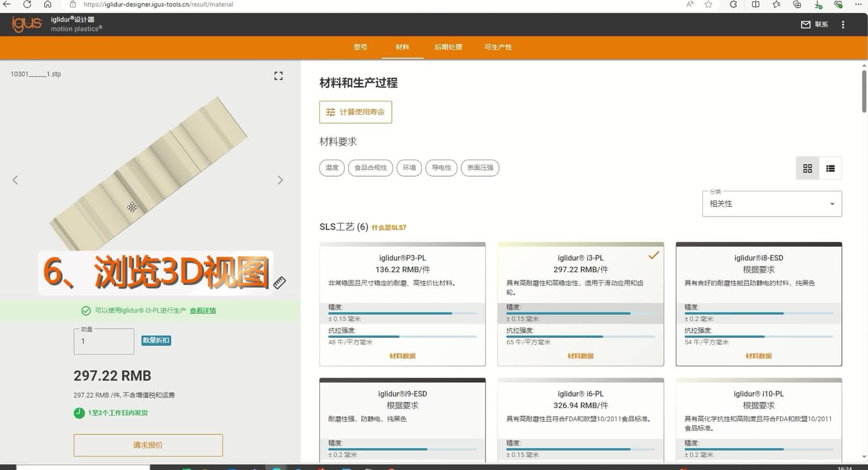
Task: View site information lock icon
Action: click(x=73, y=5)
